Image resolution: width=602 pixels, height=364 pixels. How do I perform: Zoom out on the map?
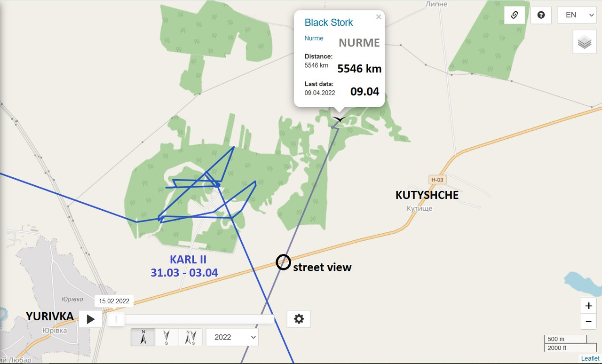(x=588, y=322)
